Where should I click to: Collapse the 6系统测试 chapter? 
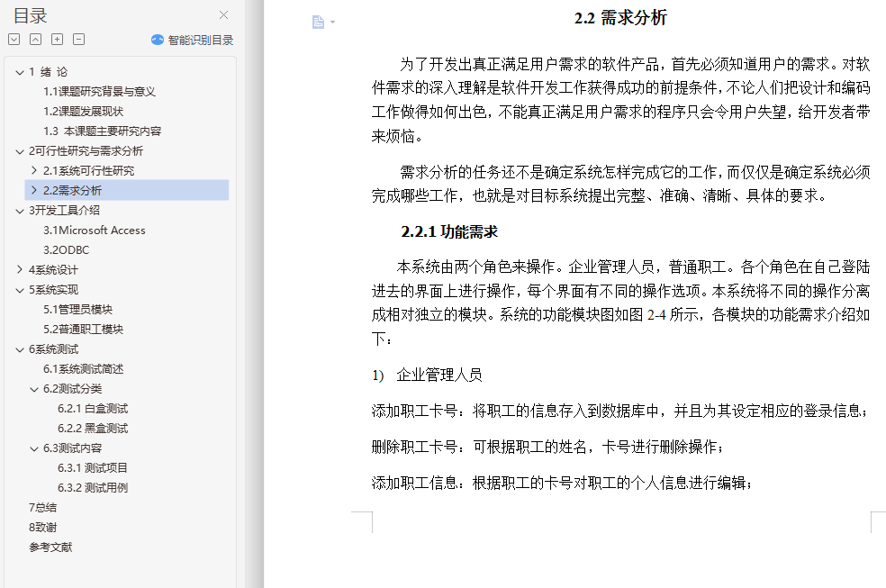20,349
